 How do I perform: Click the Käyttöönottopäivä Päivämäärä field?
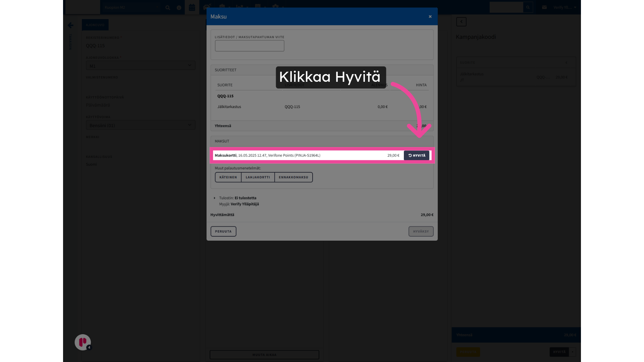pos(141,105)
